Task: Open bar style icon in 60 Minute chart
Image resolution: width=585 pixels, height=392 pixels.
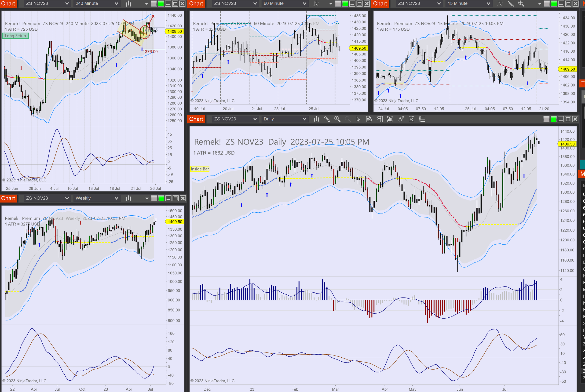Action: click(316, 4)
